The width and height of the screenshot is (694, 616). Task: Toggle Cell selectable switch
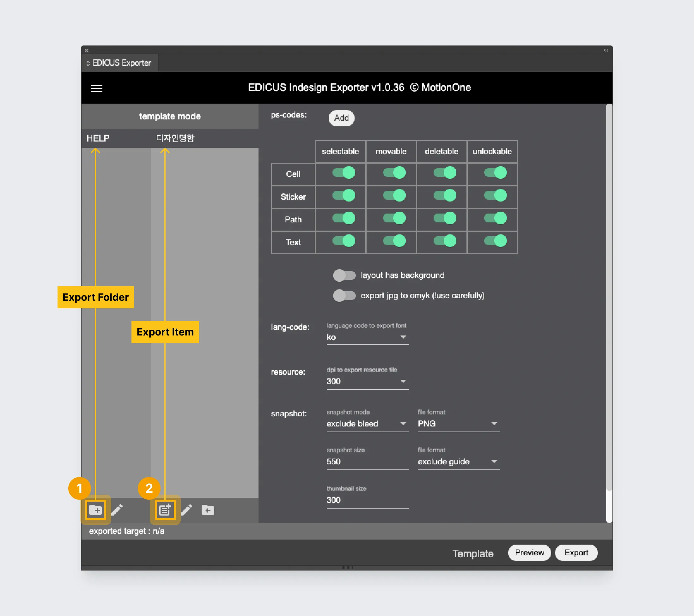coord(344,173)
